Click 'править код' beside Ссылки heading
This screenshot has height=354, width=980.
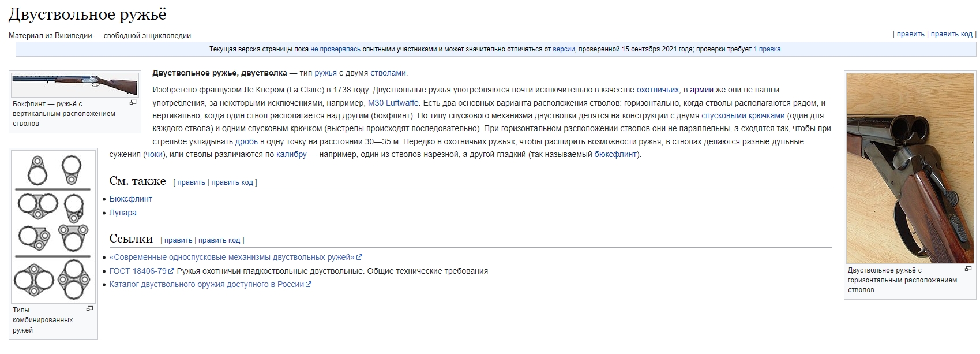[219, 240]
